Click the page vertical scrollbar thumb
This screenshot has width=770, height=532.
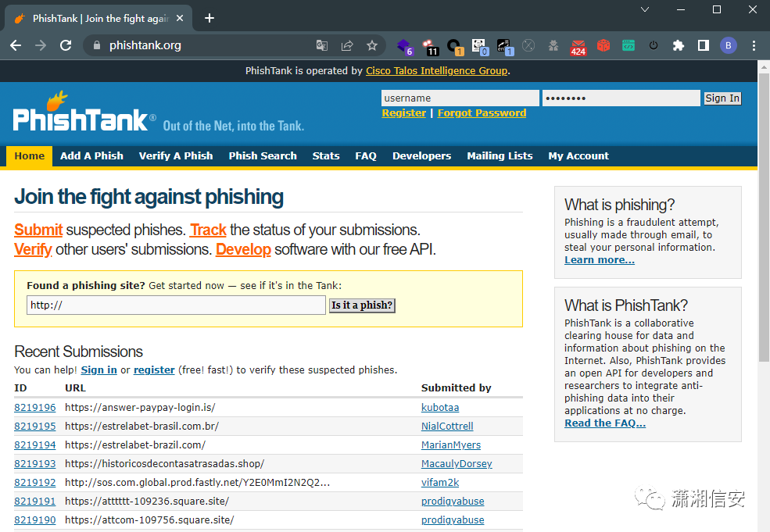click(764, 218)
